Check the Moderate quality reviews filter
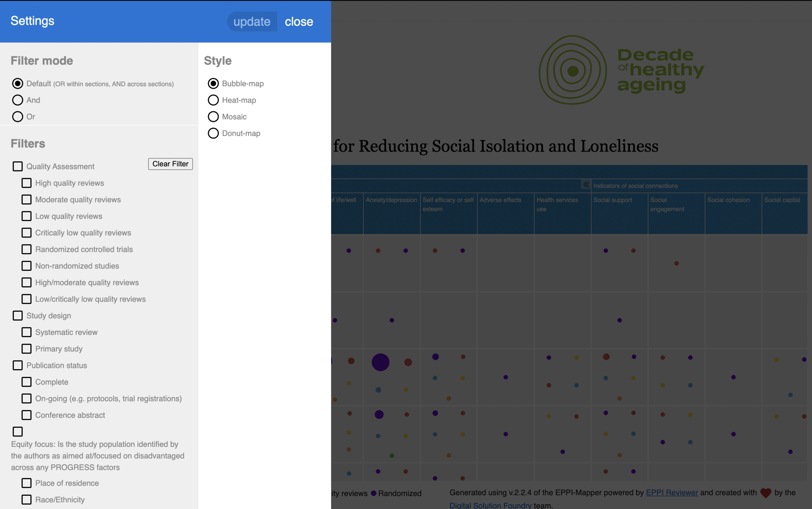Viewport: 812px width, 509px height. pyautogui.click(x=27, y=199)
